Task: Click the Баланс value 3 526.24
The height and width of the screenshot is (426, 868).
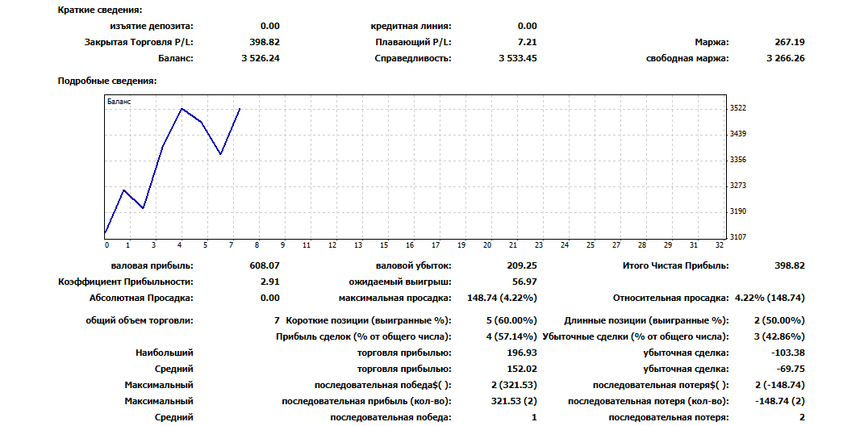Action: coord(261,58)
